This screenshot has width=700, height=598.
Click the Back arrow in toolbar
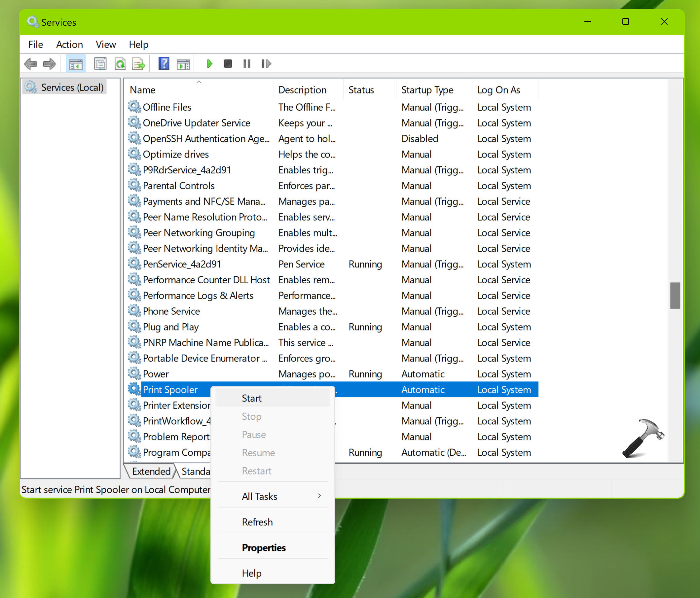(31, 64)
